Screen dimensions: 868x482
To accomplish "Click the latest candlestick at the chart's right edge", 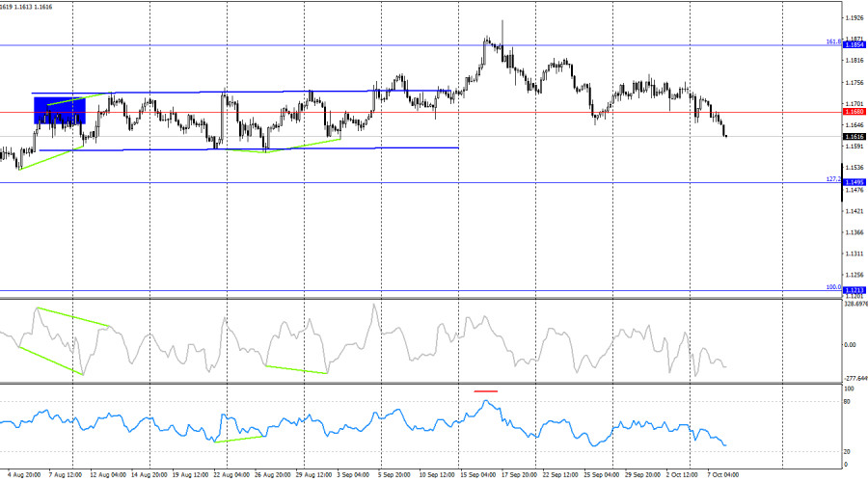I will (724, 134).
